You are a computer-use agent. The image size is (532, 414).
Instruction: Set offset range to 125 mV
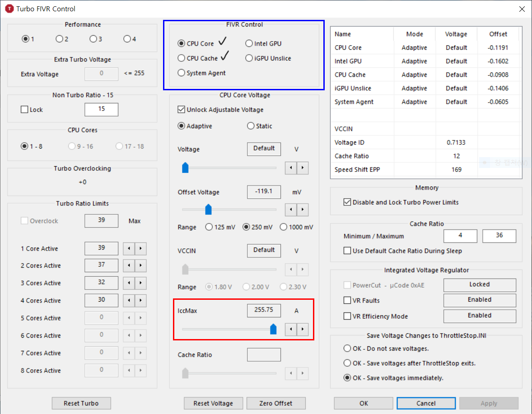[220, 227]
